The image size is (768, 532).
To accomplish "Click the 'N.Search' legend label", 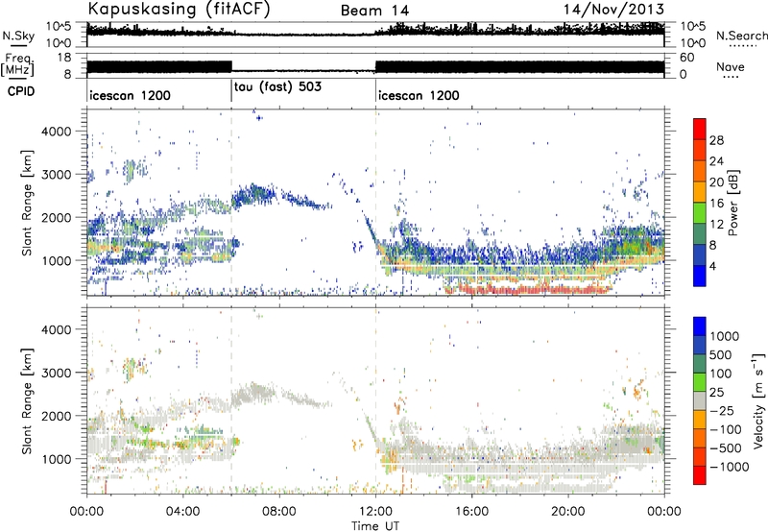I will pyautogui.click(x=742, y=36).
